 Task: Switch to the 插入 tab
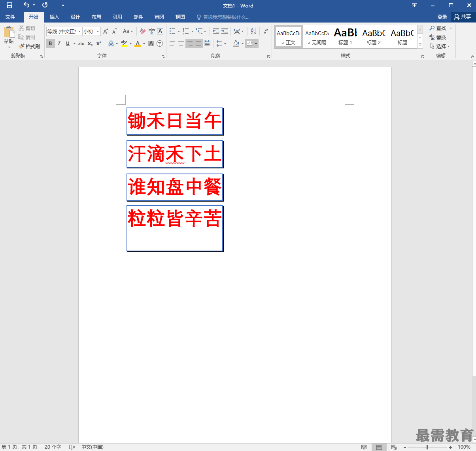pos(54,17)
